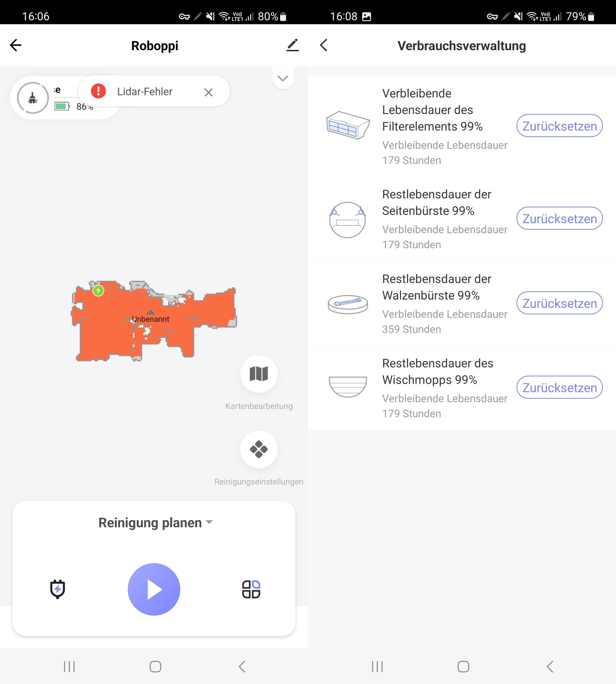Send robot to charging dock icon
616x684 pixels.
[x=58, y=589]
